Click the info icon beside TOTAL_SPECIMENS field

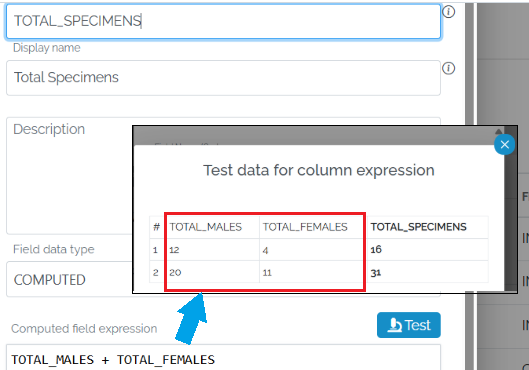click(x=448, y=12)
